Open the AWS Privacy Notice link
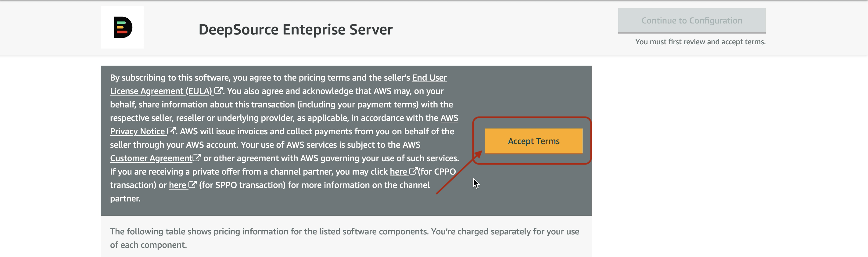 138,131
